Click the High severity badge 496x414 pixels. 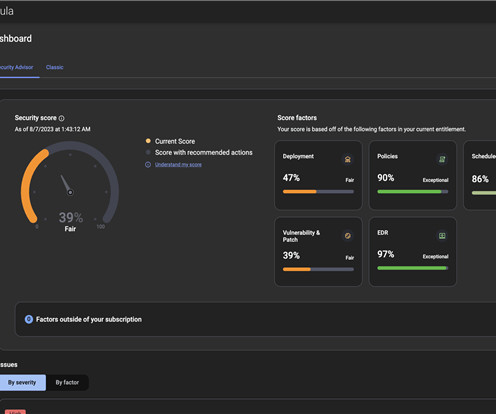[15, 412]
